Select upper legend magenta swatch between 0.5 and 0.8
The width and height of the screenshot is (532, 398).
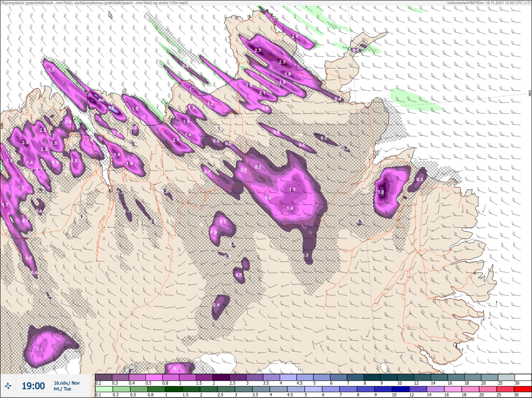(154, 377)
